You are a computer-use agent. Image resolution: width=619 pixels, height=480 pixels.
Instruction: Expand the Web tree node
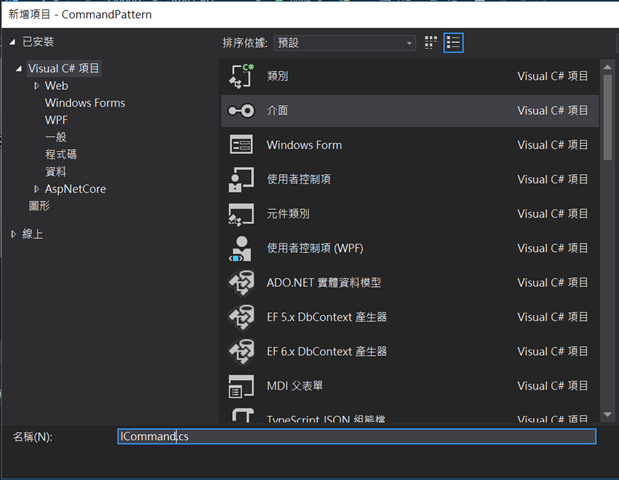tap(36, 86)
